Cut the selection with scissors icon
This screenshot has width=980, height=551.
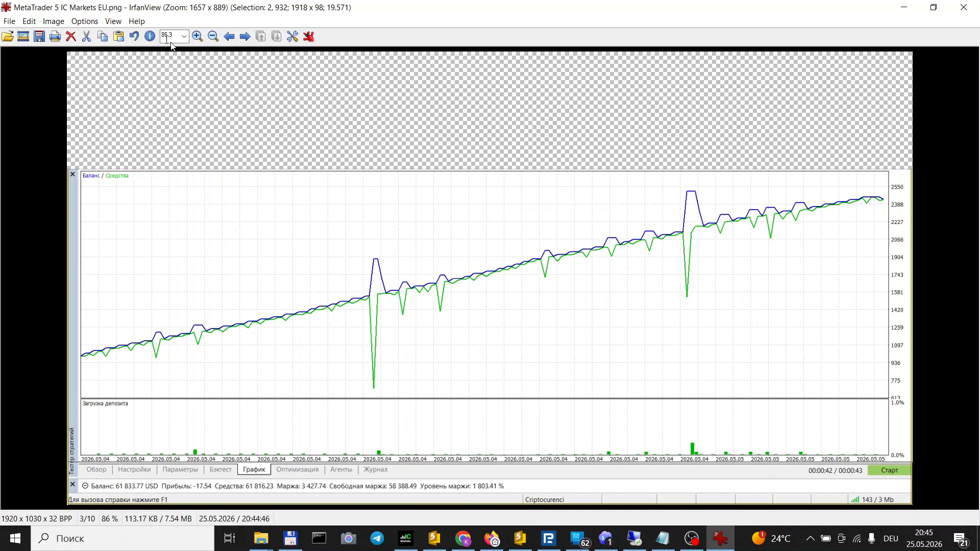pyautogui.click(x=86, y=36)
